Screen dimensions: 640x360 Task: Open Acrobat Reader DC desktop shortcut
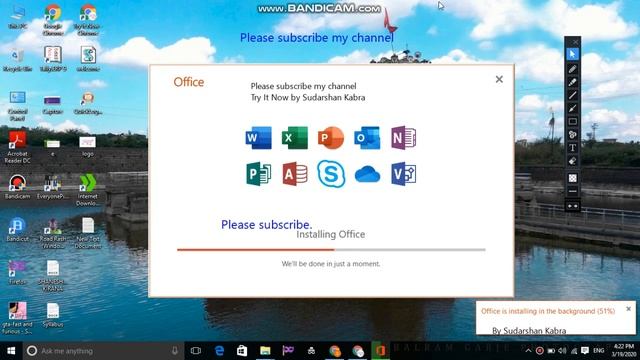[17, 147]
